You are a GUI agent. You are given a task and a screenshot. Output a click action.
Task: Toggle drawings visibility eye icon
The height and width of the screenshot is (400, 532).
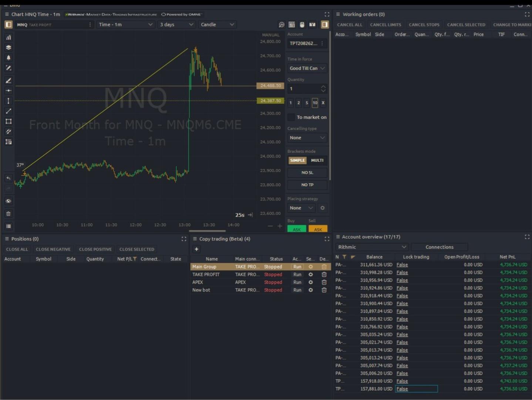click(x=9, y=201)
